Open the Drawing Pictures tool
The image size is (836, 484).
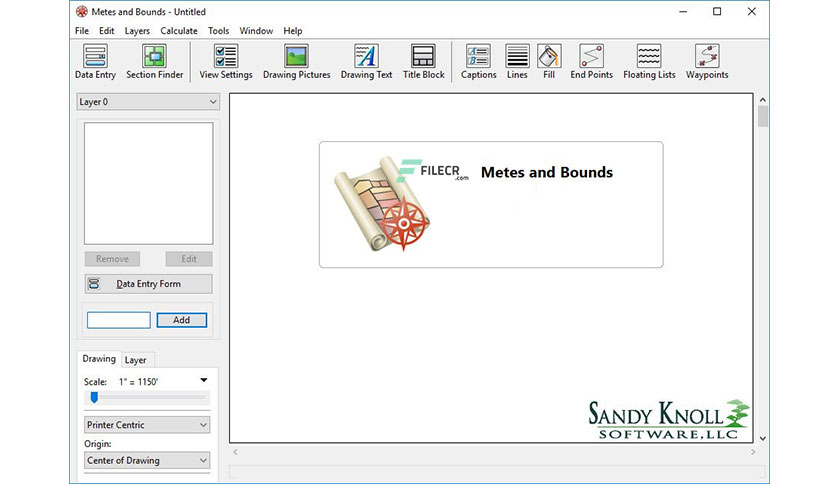pos(296,62)
